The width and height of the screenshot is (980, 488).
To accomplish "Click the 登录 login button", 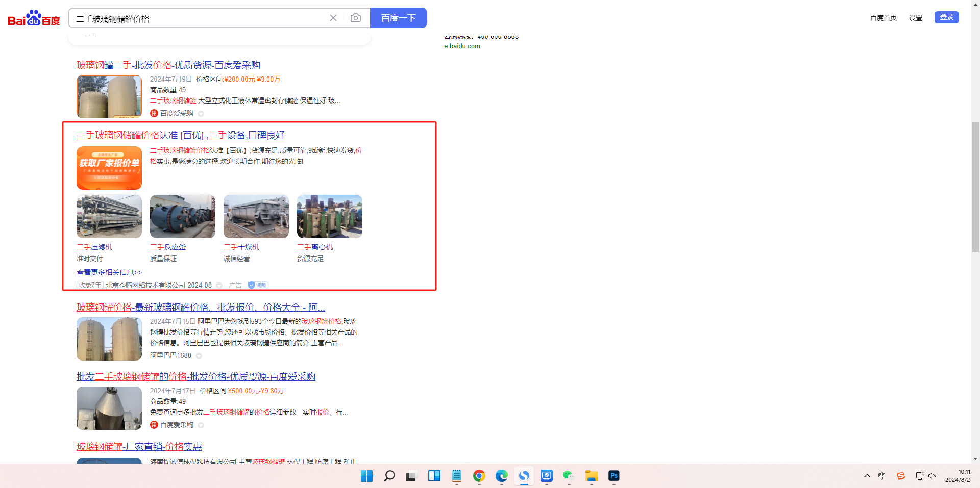I will click(x=947, y=17).
